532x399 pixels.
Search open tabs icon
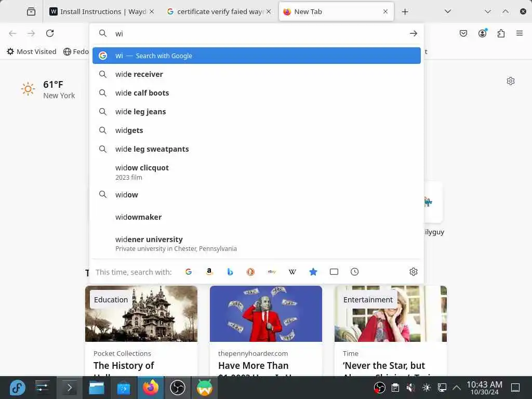[334, 272]
